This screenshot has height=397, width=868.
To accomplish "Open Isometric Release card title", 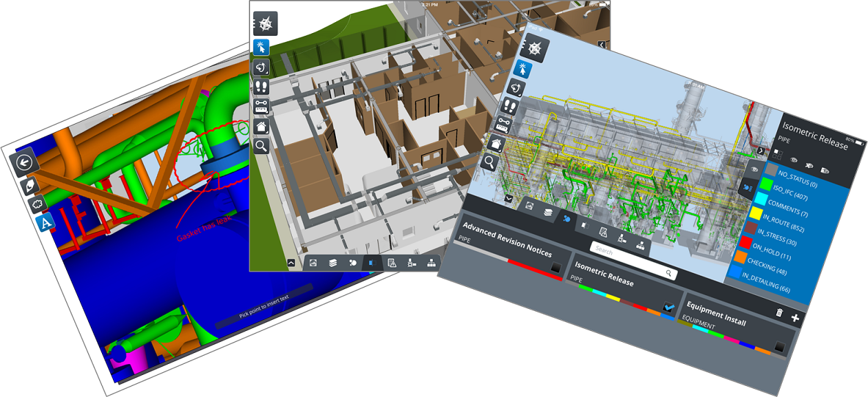I will coord(604,274).
